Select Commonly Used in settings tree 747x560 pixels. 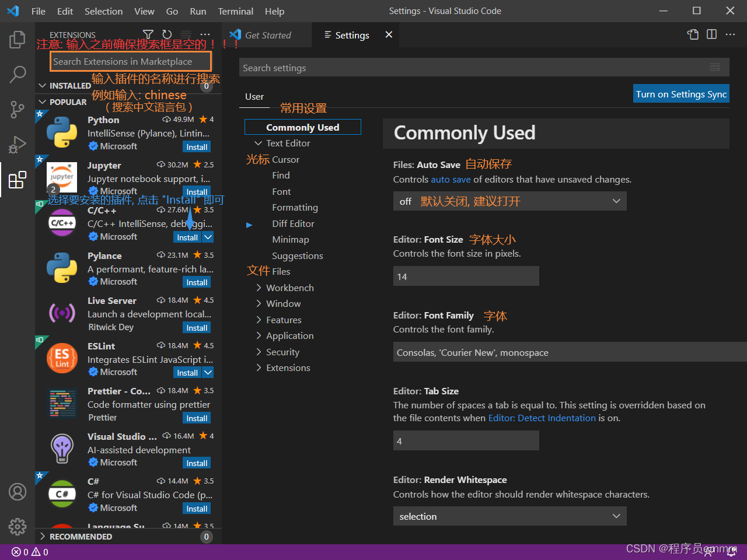pyautogui.click(x=302, y=127)
